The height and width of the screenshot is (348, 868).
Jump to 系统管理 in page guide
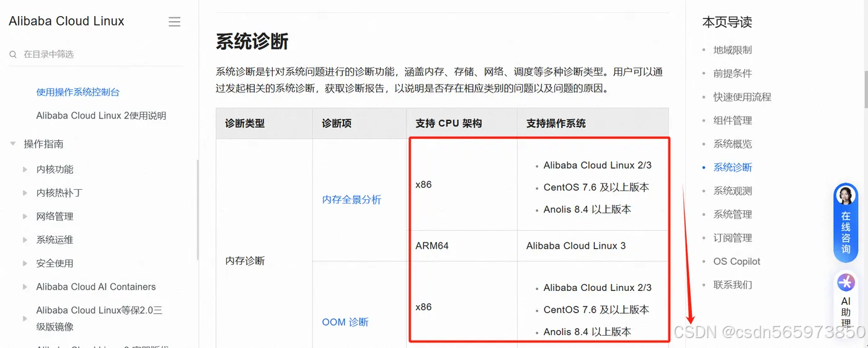(732, 215)
